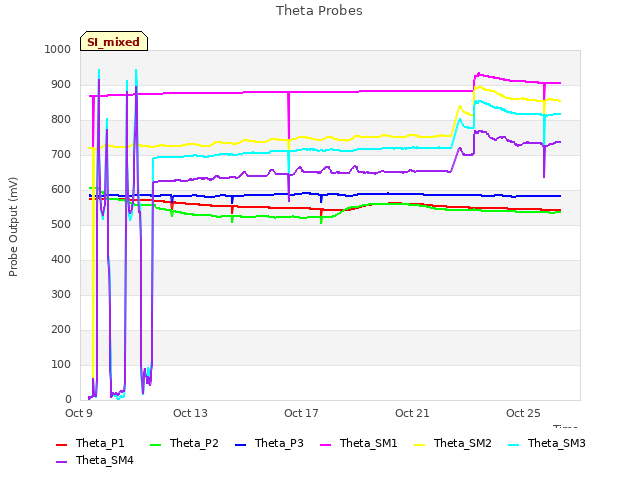Image resolution: width=640 pixels, height=480 pixels.
Task: Click the 100 y-axis tick label
Action: pyautogui.click(x=61, y=364)
